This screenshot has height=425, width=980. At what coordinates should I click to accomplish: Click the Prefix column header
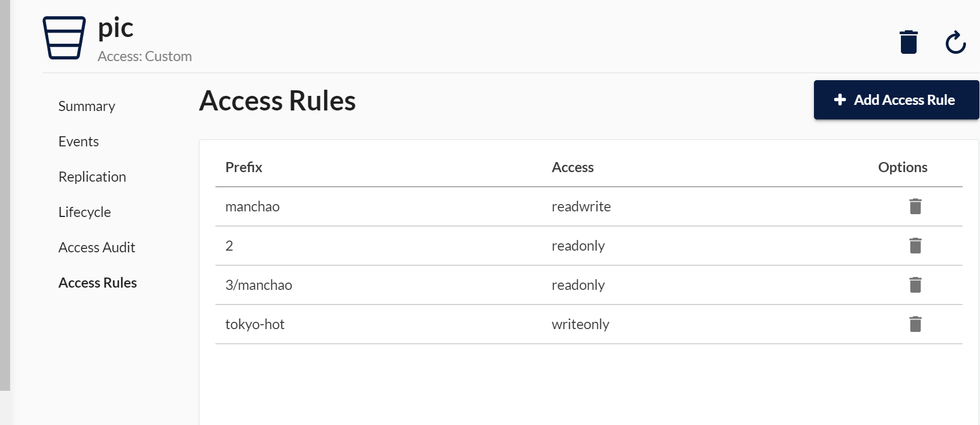click(243, 167)
